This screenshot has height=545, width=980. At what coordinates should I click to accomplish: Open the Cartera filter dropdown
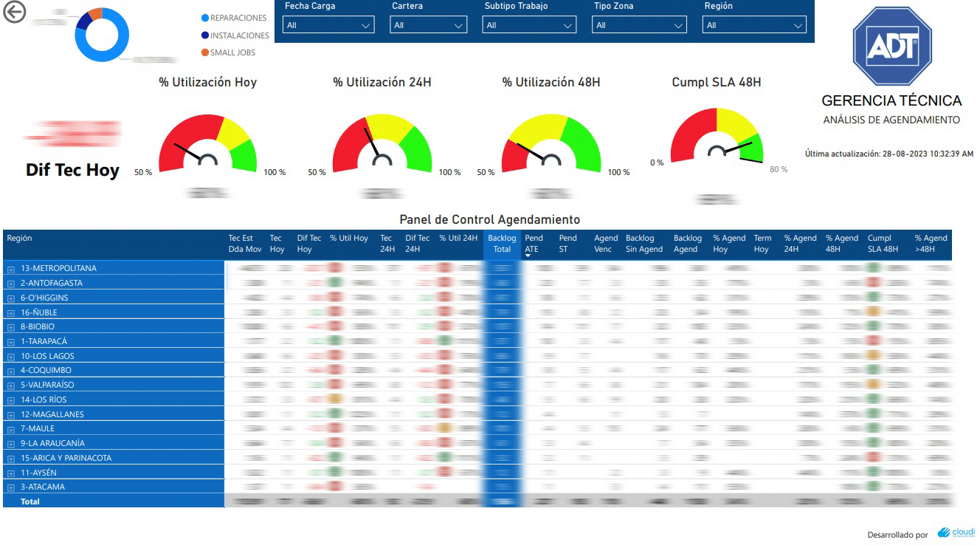[429, 25]
